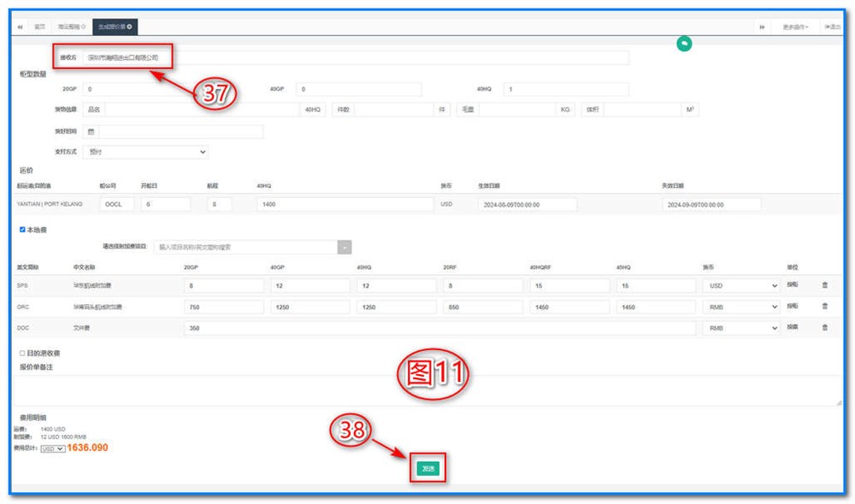This screenshot has width=855, height=504.
Task: Delete the SPS surcharge row via trash icon
Action: [824, 285]
